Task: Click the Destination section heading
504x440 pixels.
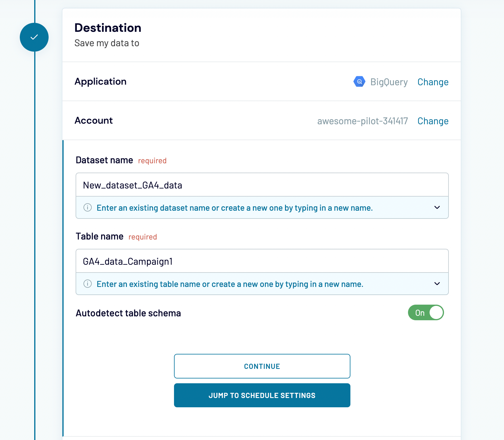Action: click(108, 28)
